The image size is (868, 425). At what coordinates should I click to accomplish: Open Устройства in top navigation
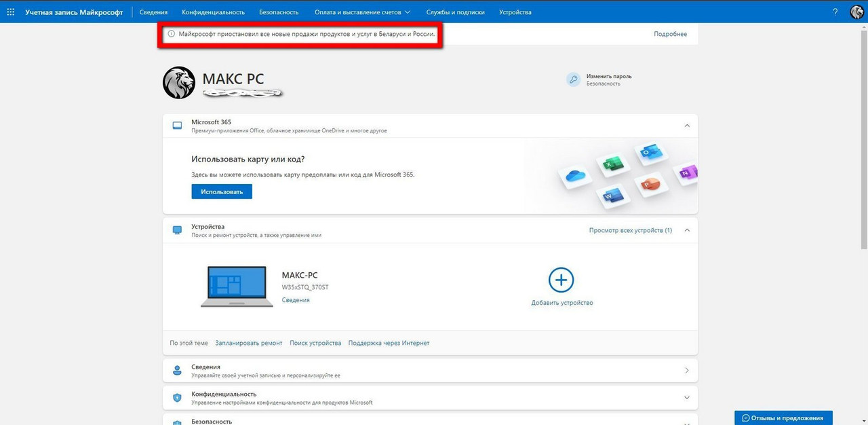[515, 12]
